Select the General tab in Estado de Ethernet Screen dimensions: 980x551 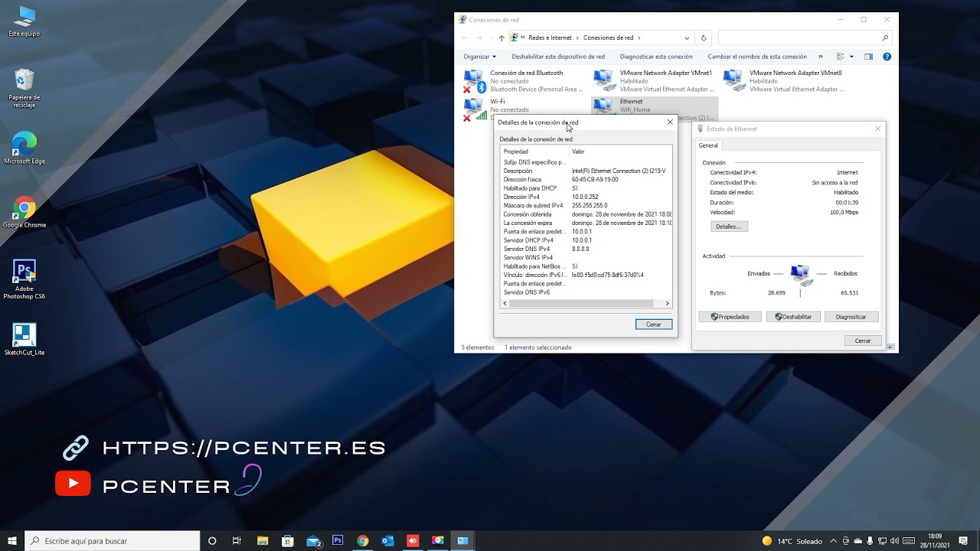708,145
